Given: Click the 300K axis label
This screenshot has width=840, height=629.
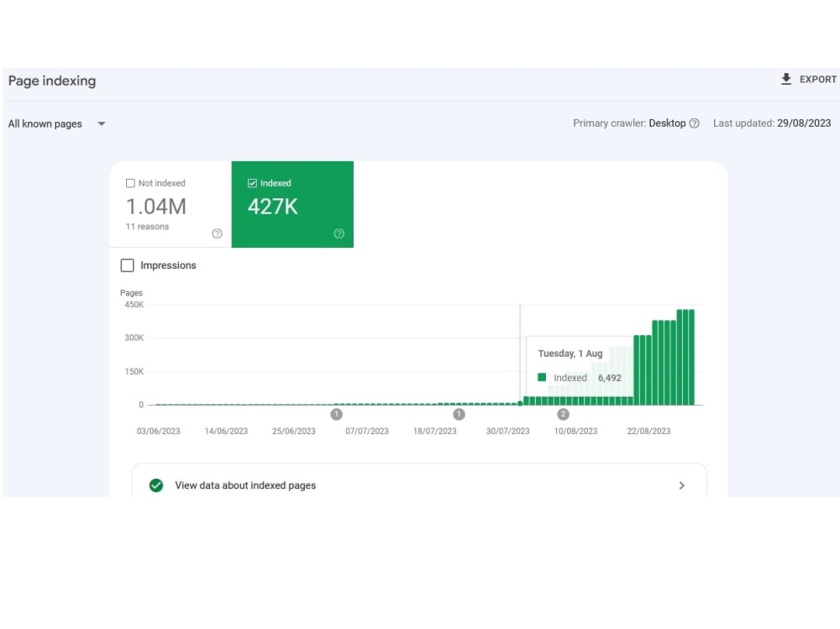Looking at the screenshot, I should pos(134,338).
